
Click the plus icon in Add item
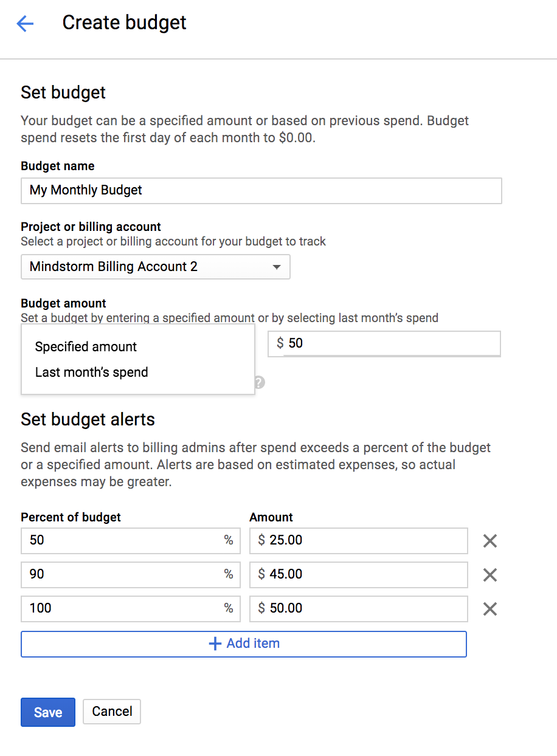(215, 644)
